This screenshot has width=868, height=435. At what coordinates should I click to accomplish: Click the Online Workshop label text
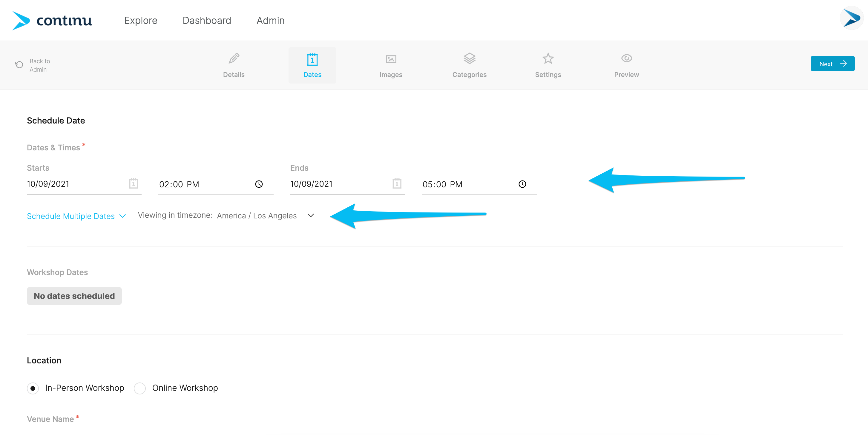(x=185, y=388)
